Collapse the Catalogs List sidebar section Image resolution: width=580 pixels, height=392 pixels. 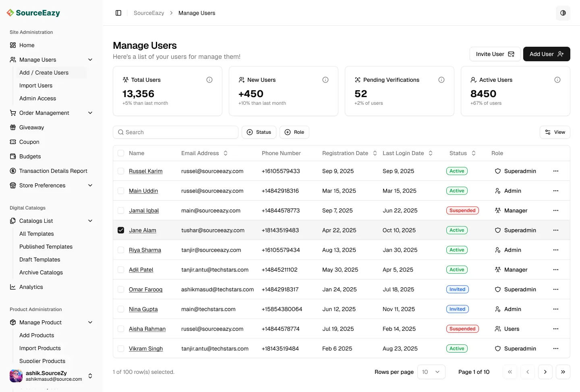90,221
